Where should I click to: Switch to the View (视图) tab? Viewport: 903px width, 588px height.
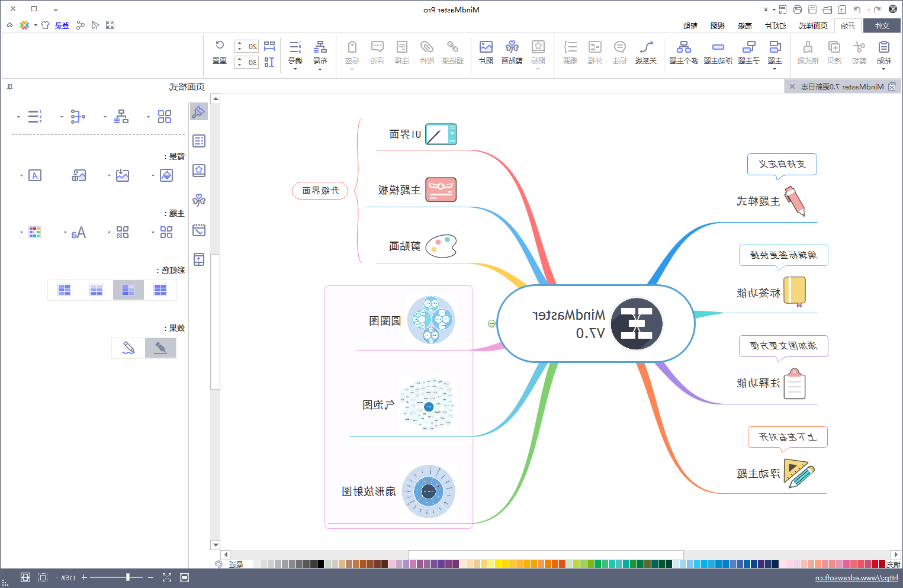(x=718, y=25)
